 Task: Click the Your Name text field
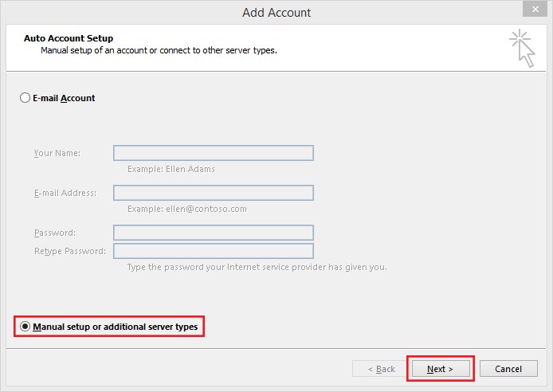click(x=214, y=153)
